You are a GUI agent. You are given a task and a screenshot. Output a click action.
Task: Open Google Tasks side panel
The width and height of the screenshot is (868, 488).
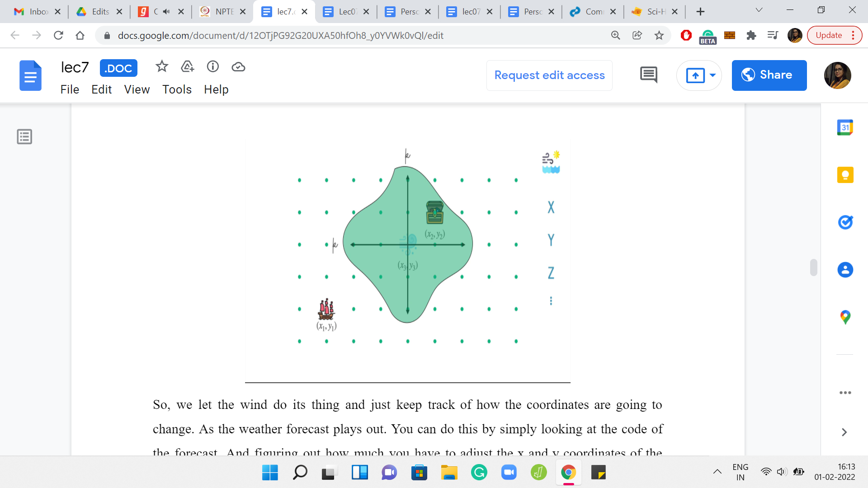(x=844, y=222)
